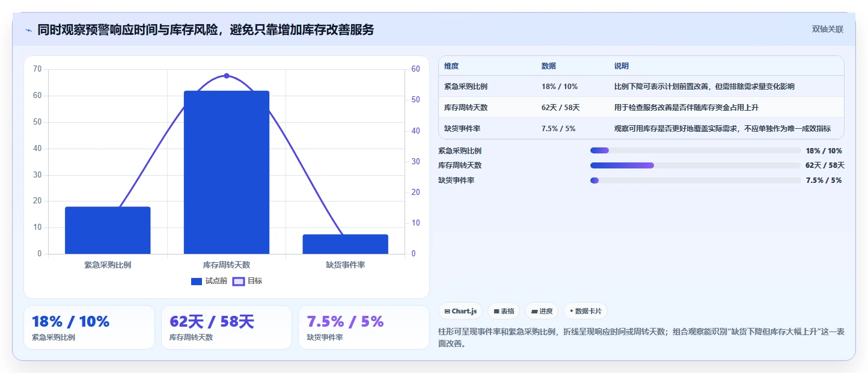
Task: Click the 缺货事件率 x-axis label under the chart
Action: [x=346, y=265]
